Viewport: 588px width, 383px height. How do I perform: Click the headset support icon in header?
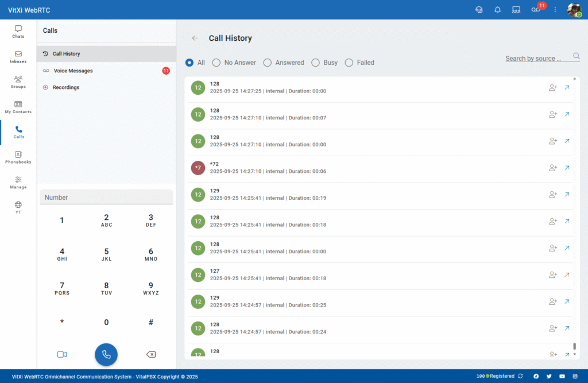pyautogui.click(x=479, y=10)
